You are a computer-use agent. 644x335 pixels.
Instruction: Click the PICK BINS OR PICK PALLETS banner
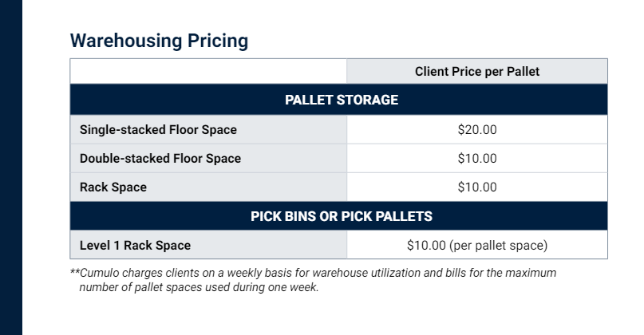click(x=339, y=216)
